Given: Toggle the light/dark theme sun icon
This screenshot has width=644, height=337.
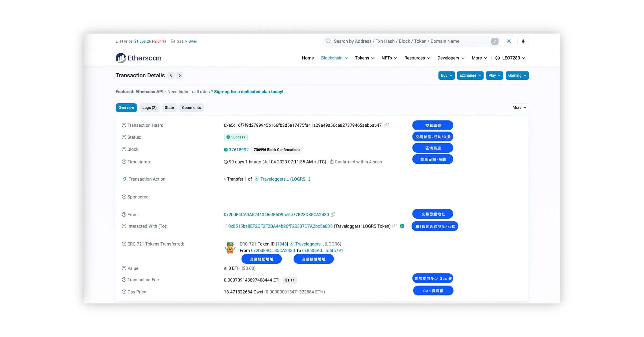Looking at the screenshot, I should [x=509, y=41].
